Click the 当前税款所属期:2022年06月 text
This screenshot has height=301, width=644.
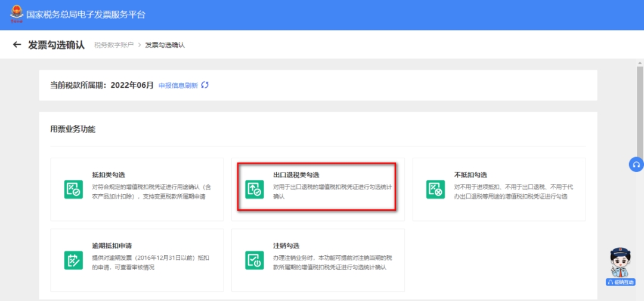pos(102,85)
